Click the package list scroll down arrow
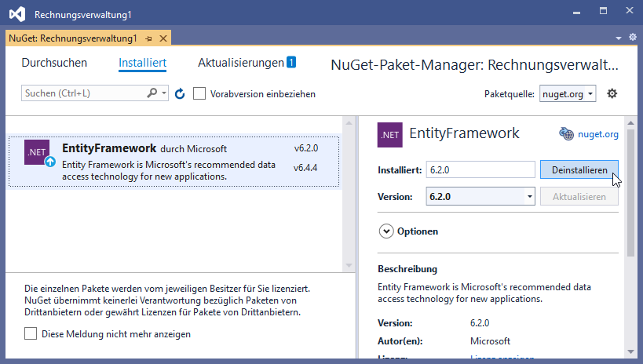The height and width of the screenshot is (364, 643). coord(349,266)
